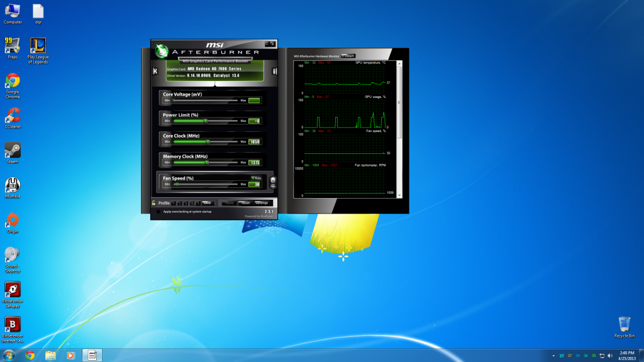Unlock profiles with the padlock icon
The width and height of the screenshot is (644, 362).
coord(153,203)
